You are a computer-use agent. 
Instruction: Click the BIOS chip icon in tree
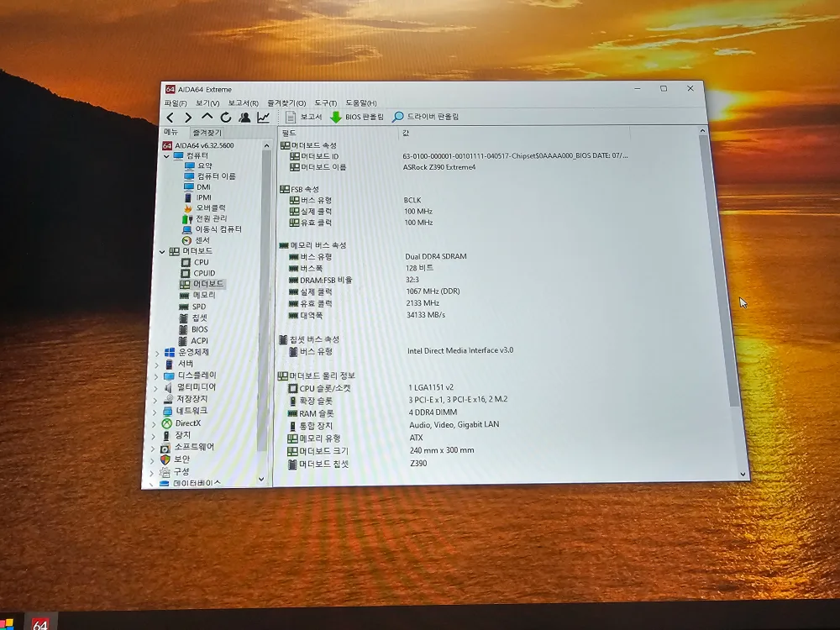(182, 329)
